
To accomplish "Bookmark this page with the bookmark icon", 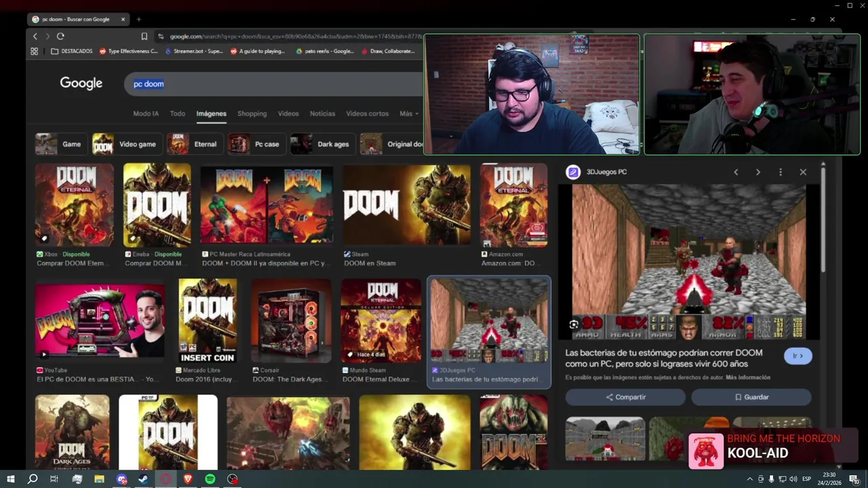I will tap(144, 37).
